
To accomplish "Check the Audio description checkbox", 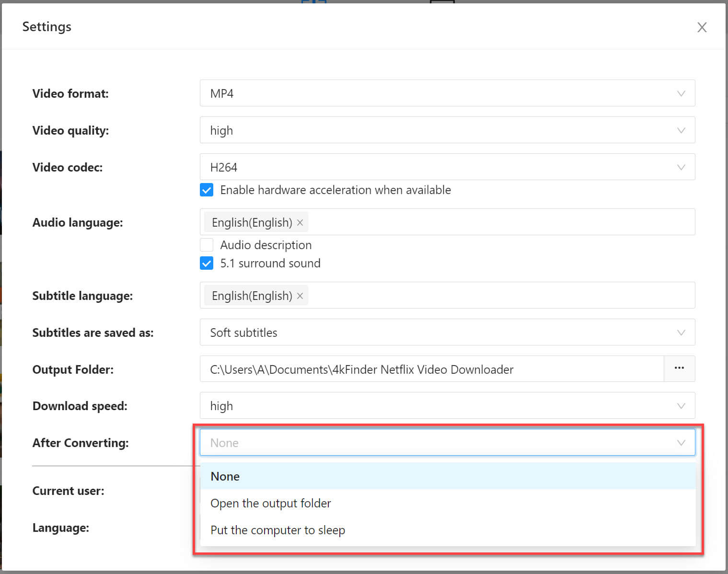I will tap(207, 245).
